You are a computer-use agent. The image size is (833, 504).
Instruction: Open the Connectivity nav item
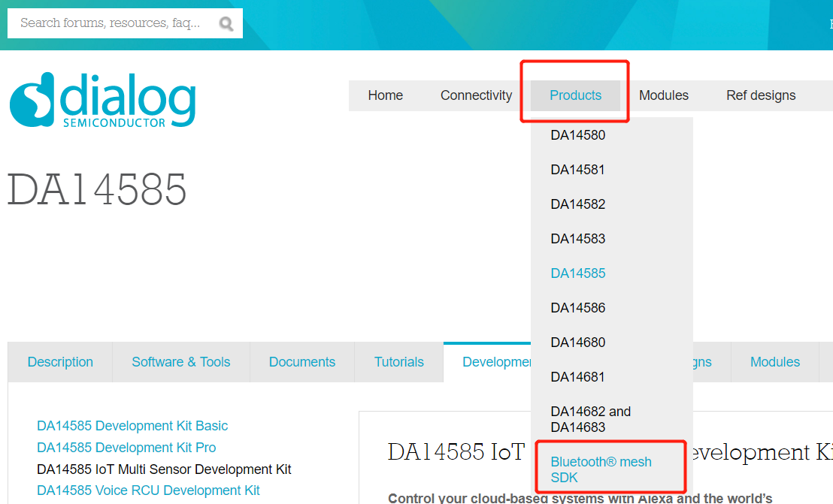tap(476, 95)
